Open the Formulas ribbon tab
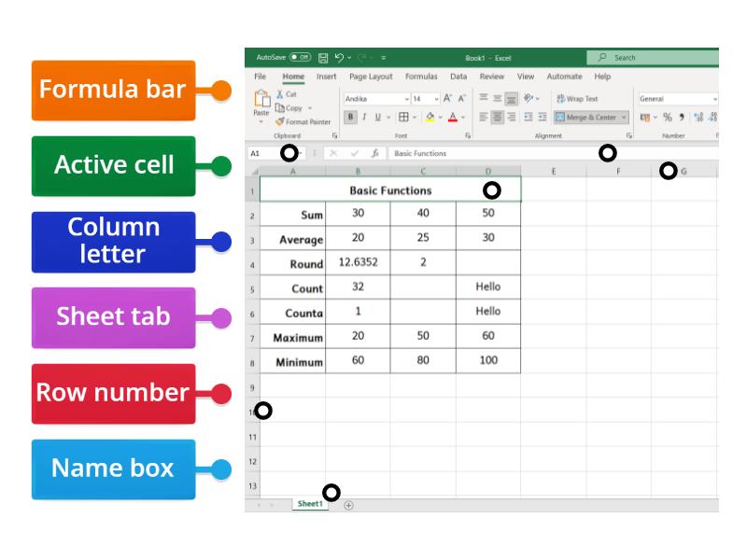747x560 pixels. [x=421, y=77]
